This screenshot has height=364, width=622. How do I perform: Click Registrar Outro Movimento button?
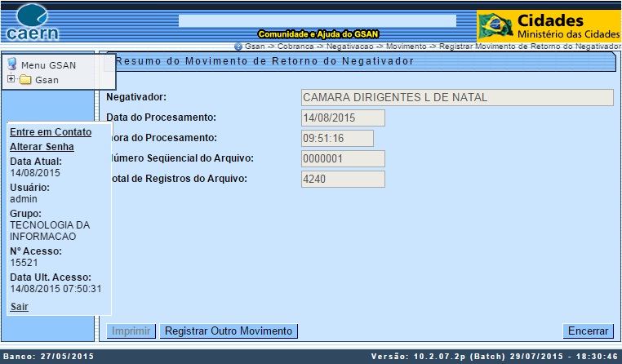pyautogui.click(x=229, y=331)
